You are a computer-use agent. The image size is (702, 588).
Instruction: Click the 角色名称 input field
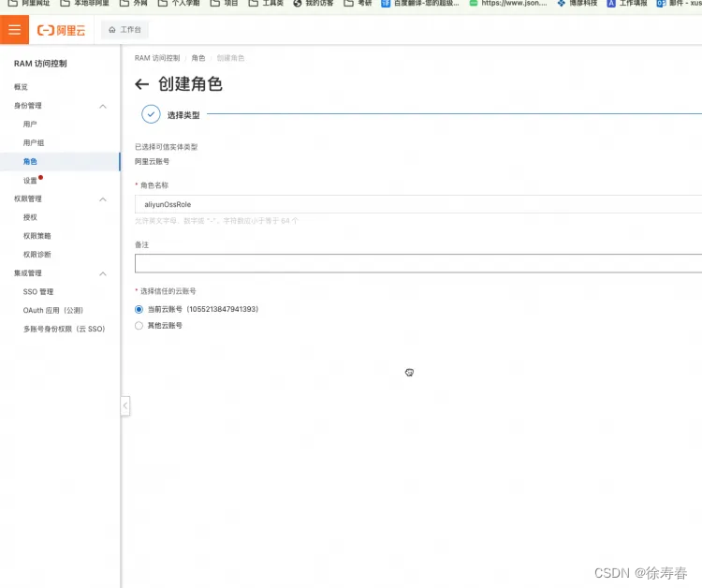click(418, 204)
